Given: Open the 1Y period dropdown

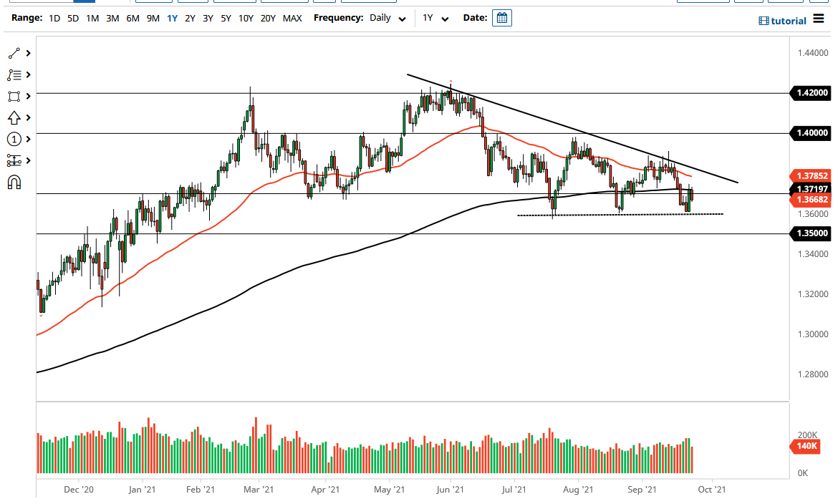Looking at the screenshot, I should tap(435, 18).
